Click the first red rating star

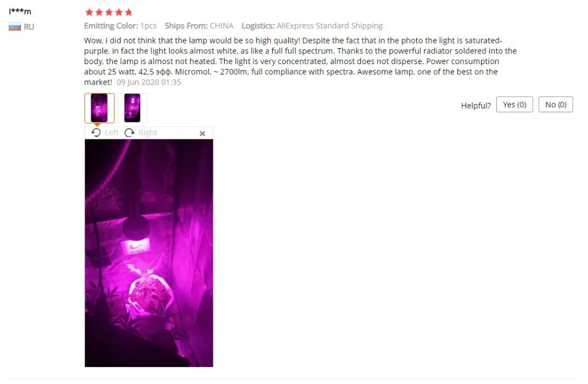[89, 12]
